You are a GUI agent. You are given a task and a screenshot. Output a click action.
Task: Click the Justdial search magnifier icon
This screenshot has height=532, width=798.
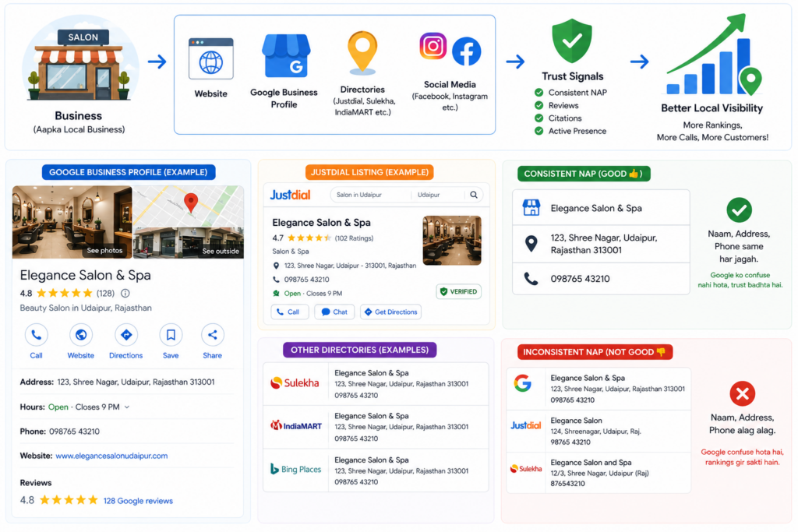[474, 195]
